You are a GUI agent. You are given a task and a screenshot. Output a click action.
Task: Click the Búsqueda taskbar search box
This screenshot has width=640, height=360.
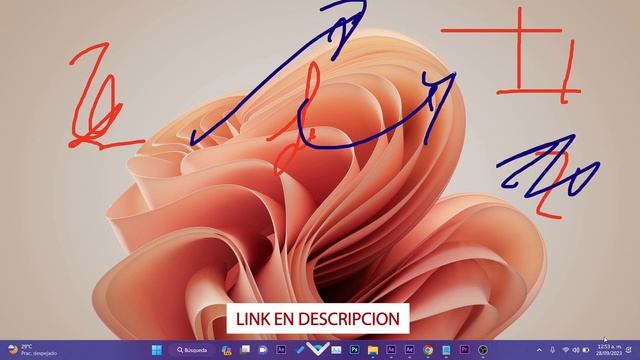coord(192,350)
